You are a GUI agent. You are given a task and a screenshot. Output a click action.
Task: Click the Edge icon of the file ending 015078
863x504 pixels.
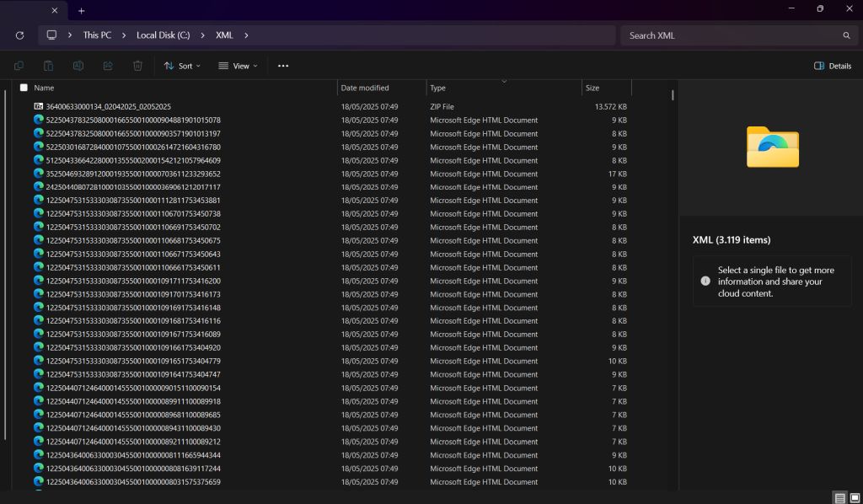[x=39, y=120]
